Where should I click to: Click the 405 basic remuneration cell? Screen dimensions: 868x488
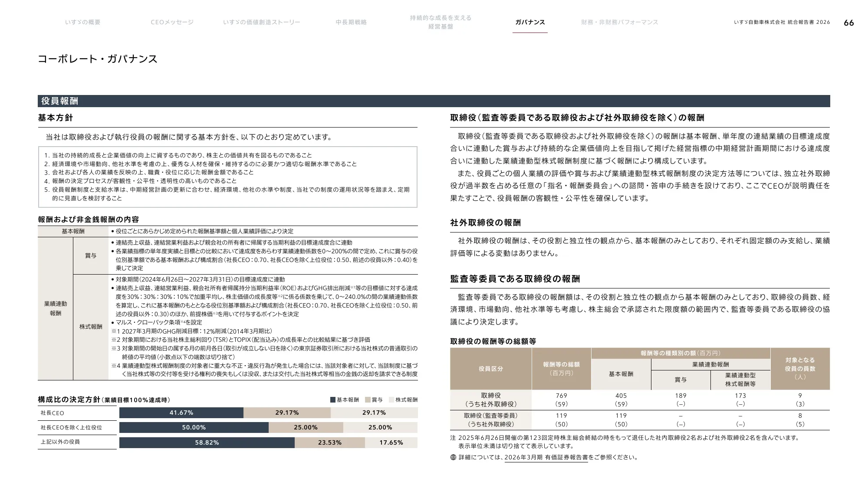point(621,396)
